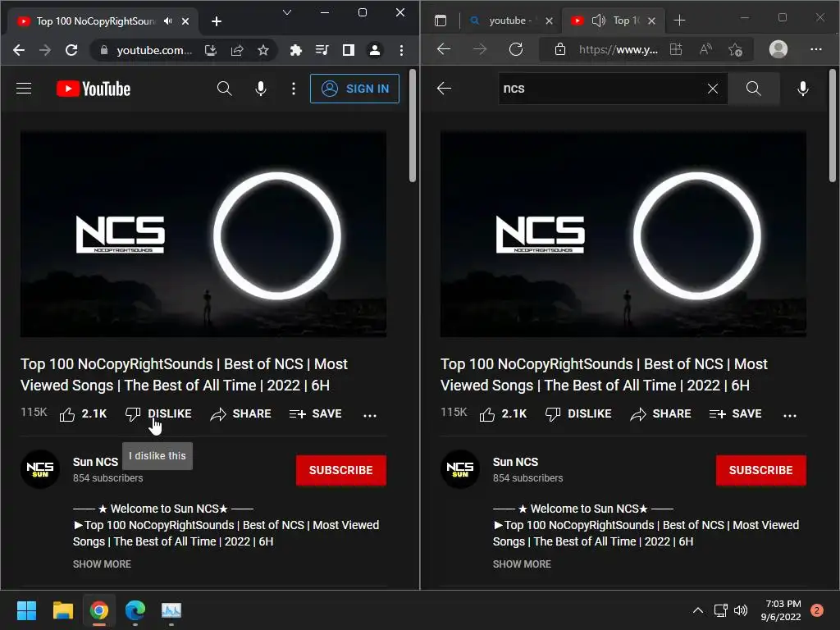Open YouTube settings dots beside Sign In
Viewport: 840px width, 630px height.
click(293, 89)
